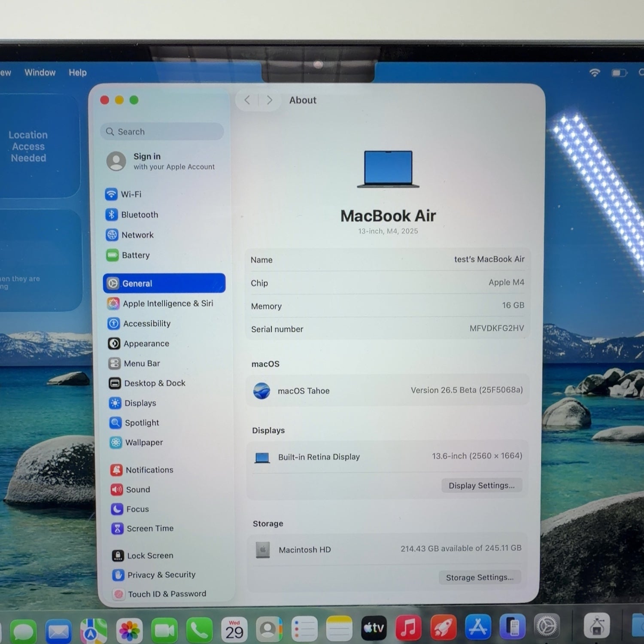Image resolution: width=644 pixels, height=644 pixels.
Task: Launch Messages from the Dock
Action: (24, 631)
